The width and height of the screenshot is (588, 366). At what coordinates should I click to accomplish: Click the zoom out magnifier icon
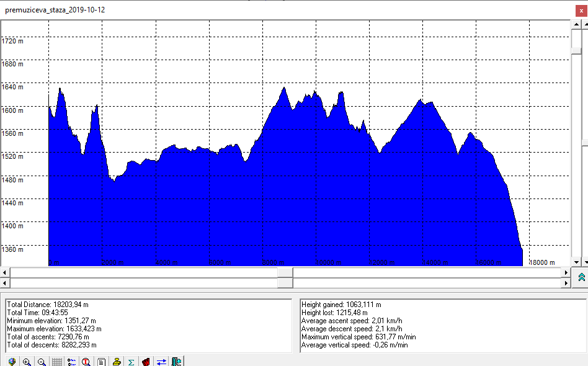click(x=42, y=361)
